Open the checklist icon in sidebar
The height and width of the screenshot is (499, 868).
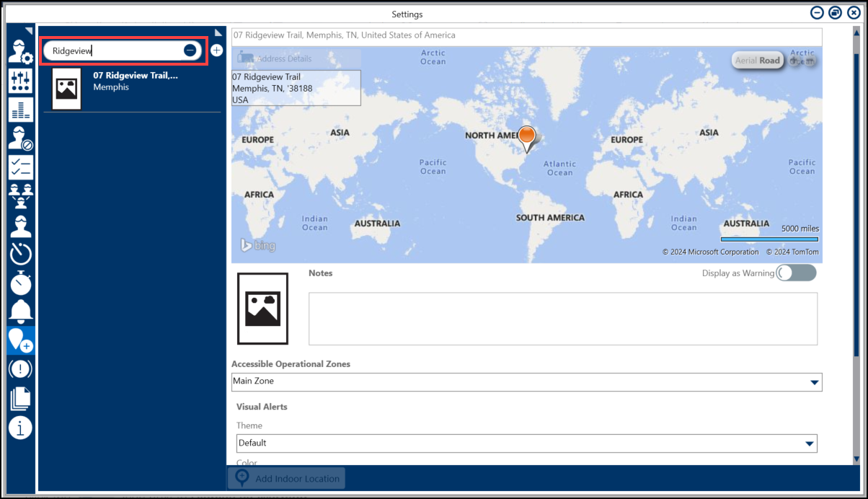[20, 167]
